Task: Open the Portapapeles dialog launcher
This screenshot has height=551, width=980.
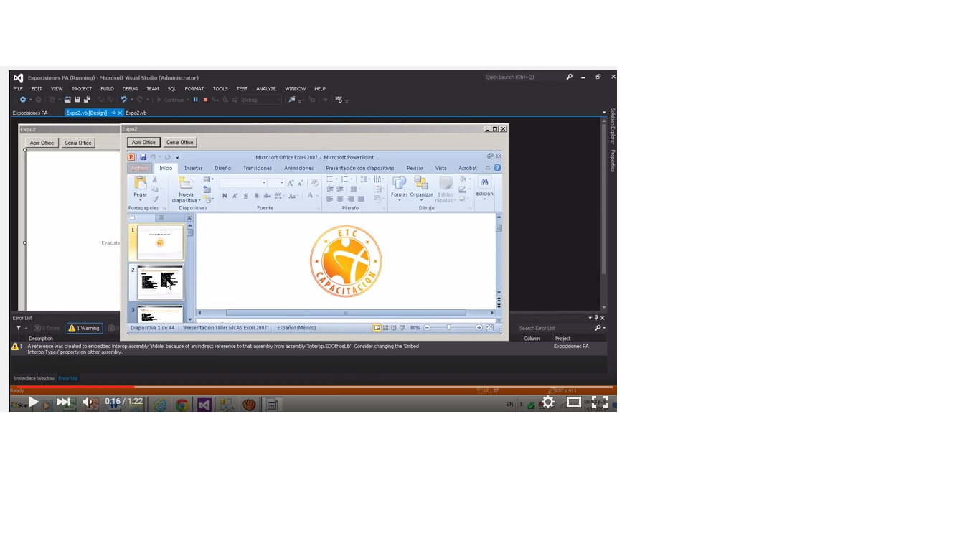Action: [164, 209]
